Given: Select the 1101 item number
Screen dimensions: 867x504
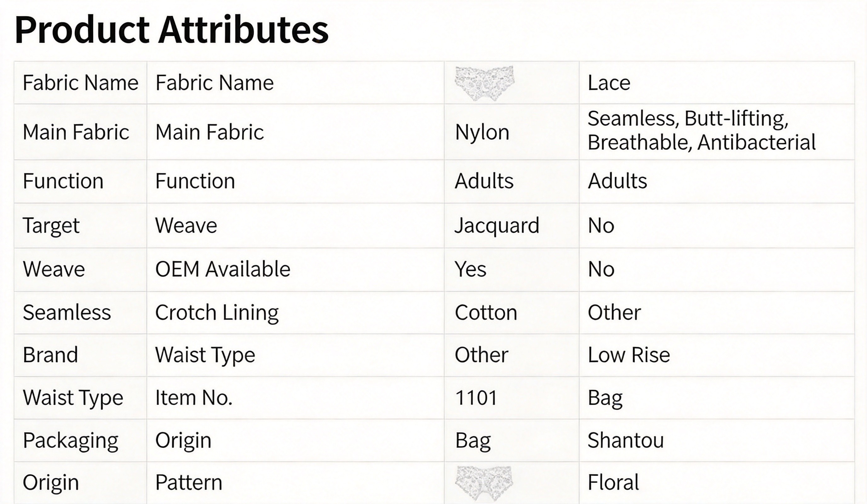Looking at the screenshot, I should pyautogui.click(x=476, y=398).
